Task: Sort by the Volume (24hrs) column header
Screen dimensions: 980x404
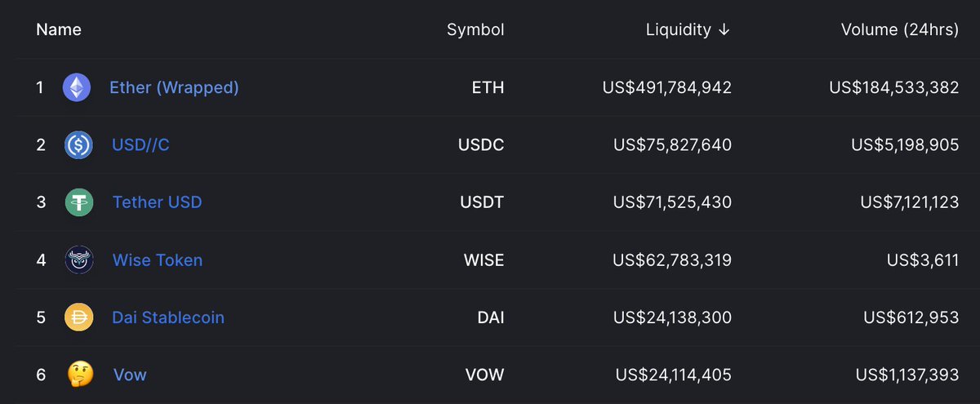Action: [900, 30]
